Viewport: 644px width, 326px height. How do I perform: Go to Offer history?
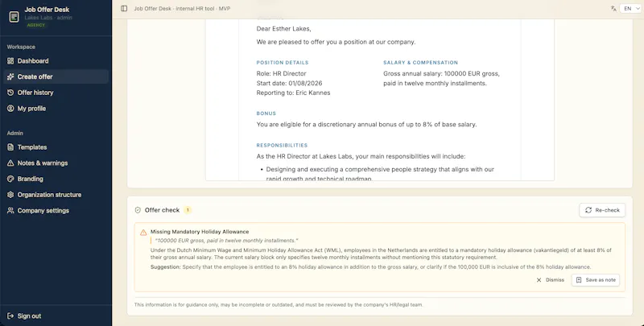(56, 93)
